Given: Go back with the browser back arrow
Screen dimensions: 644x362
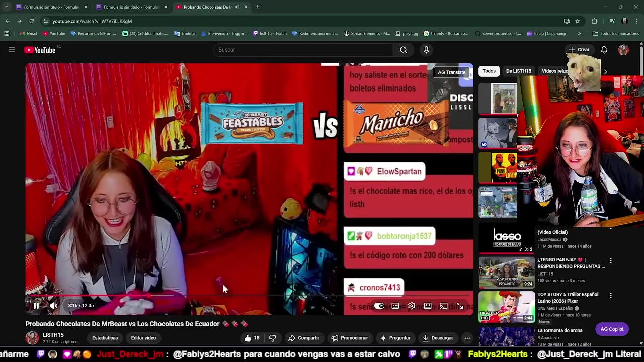Looking at the screenshot, I should click(x=7, y=21).
